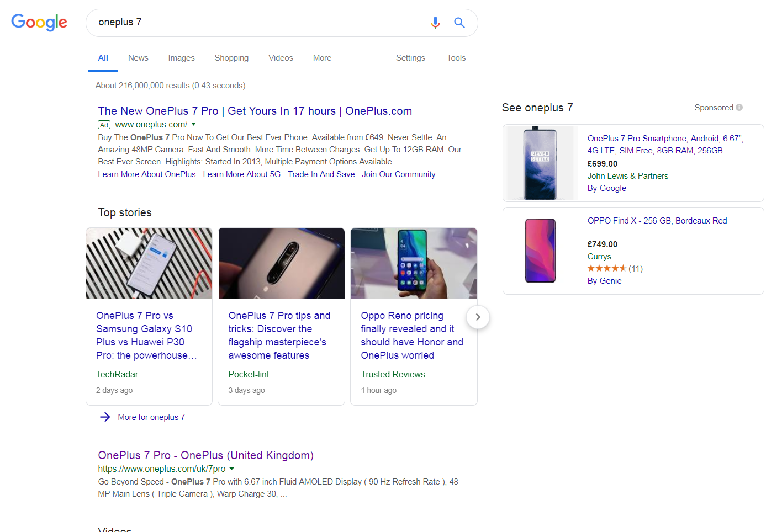Open the Tools options
This screenshot has height=532, width=782.
tap(456, 58)
